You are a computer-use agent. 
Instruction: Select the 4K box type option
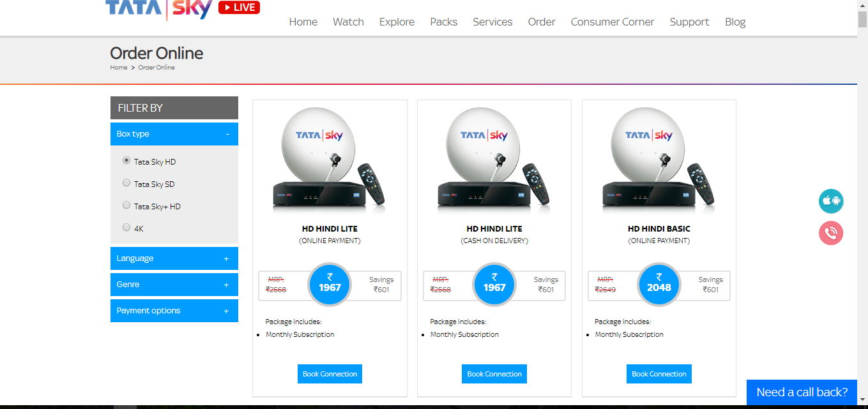point(126,227)
